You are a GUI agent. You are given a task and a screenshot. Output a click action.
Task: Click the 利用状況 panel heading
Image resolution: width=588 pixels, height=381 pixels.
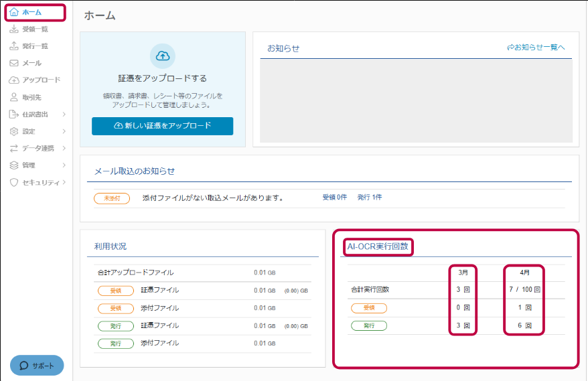[x=111, y=246]
